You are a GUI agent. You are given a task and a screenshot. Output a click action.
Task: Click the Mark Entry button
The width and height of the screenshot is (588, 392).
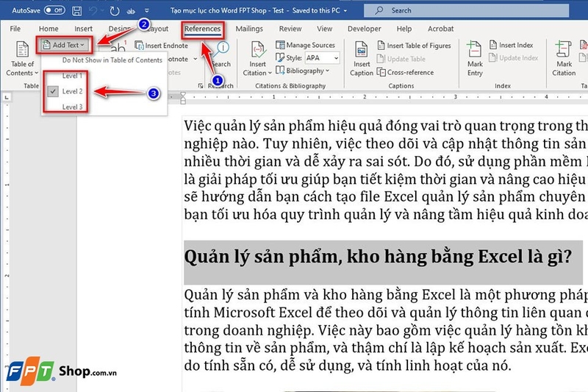pos(475,59)
